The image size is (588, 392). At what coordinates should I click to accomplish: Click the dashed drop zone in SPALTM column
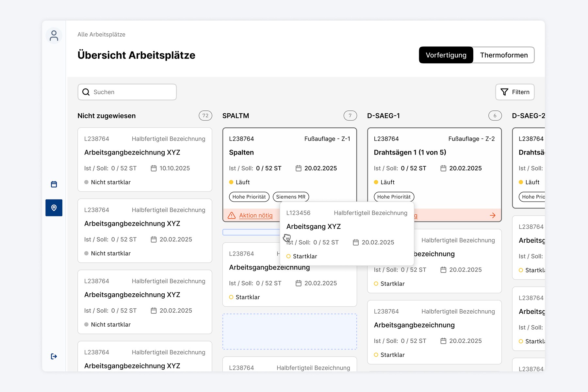click(289, 332)
